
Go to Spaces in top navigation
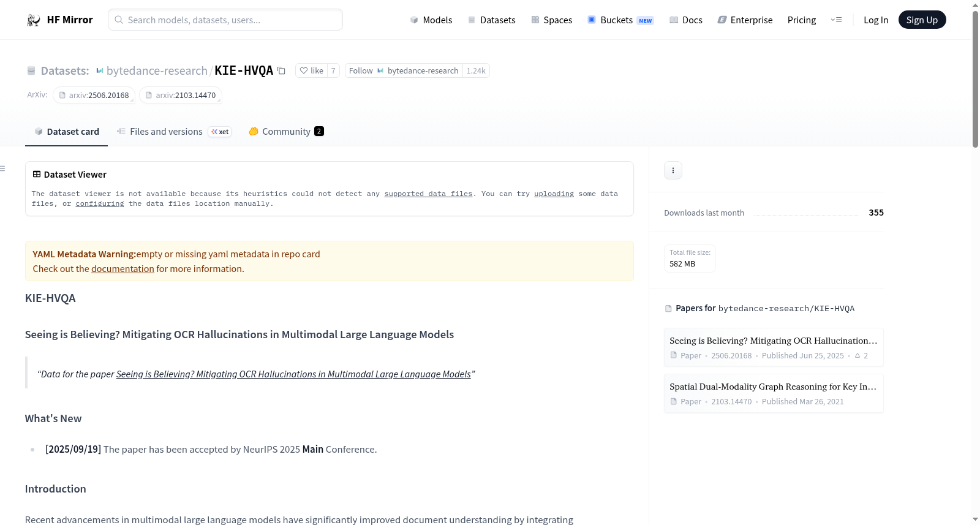click(551, 20)
